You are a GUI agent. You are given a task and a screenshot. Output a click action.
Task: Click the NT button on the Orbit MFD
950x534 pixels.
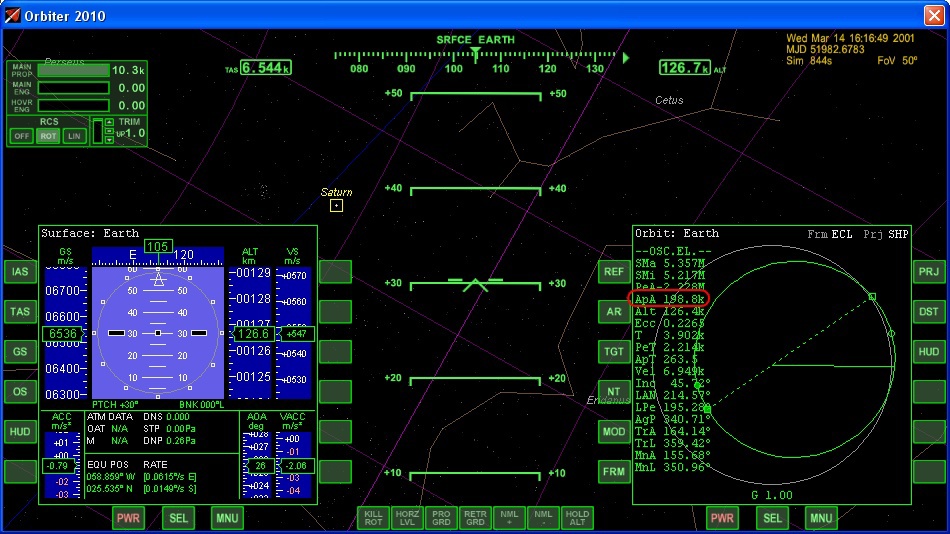coord(614,392)
